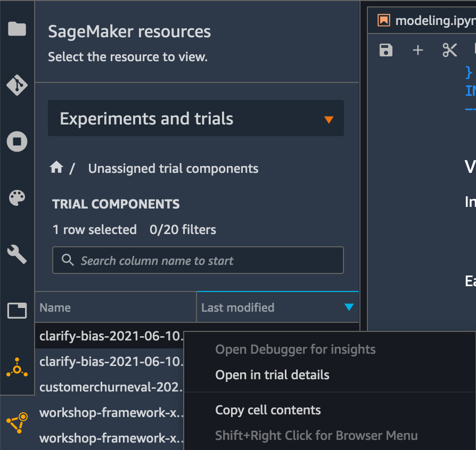This screenshot has height=450, width=476.
Task: Click Unassigned trial components breadcrumb
Action: click(x=173, y=169)
